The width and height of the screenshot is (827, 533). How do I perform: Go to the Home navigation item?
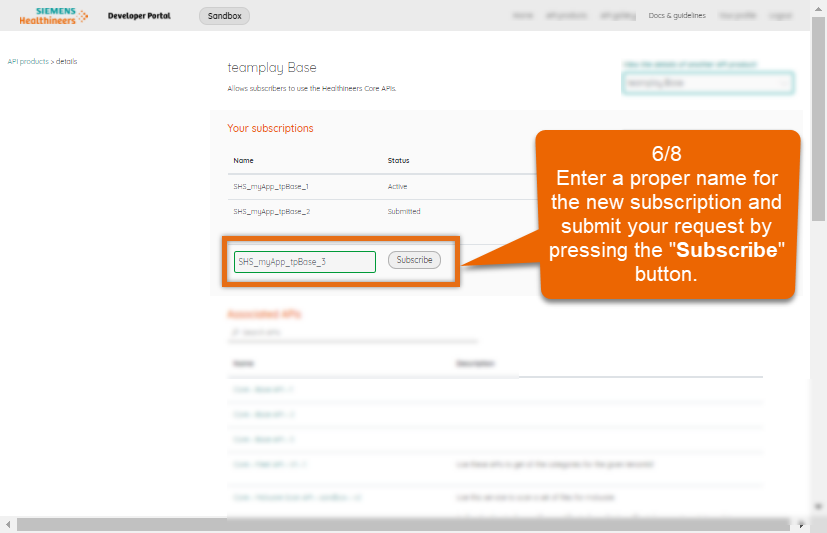coord(522,16)
